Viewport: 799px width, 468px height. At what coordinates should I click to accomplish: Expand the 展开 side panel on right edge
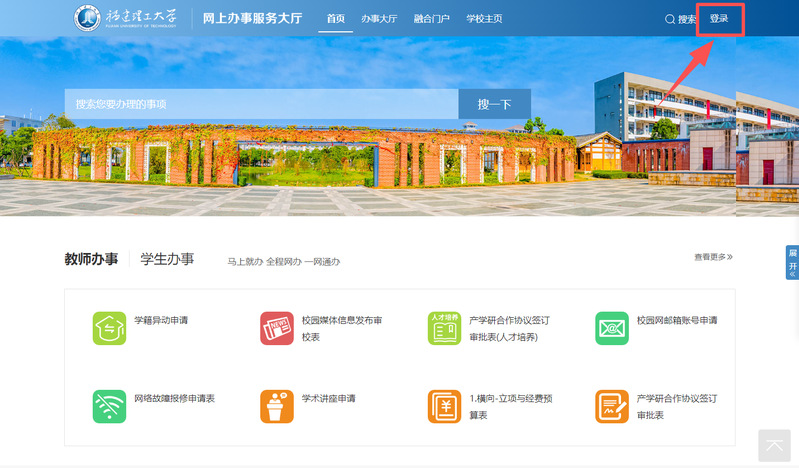click(792, 261)
